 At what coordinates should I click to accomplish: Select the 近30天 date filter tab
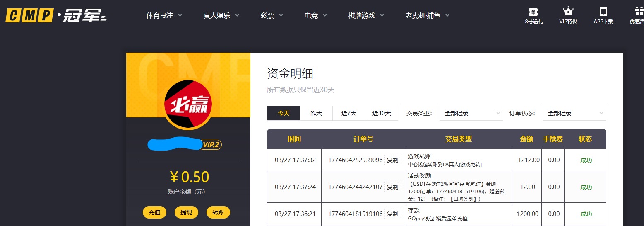click(x=382, y=113)
